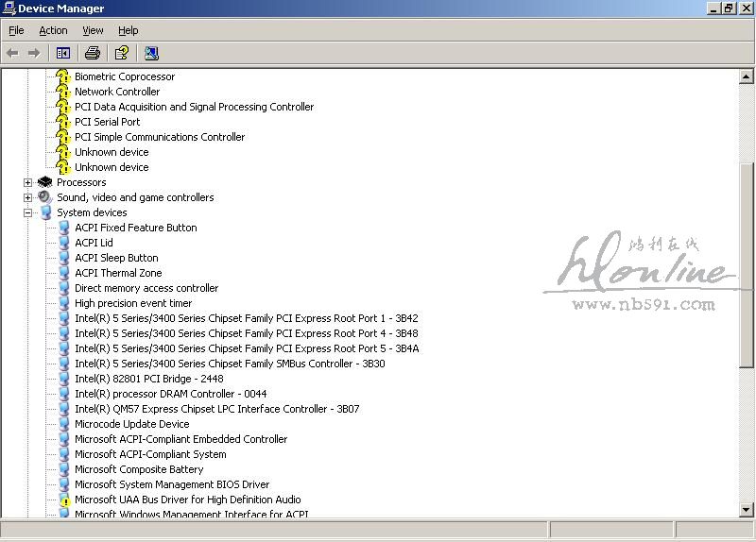This screenshot has height=542, width=756.
Task: Click the Sound, video and game controllers icon
Action: click(45, 197)
